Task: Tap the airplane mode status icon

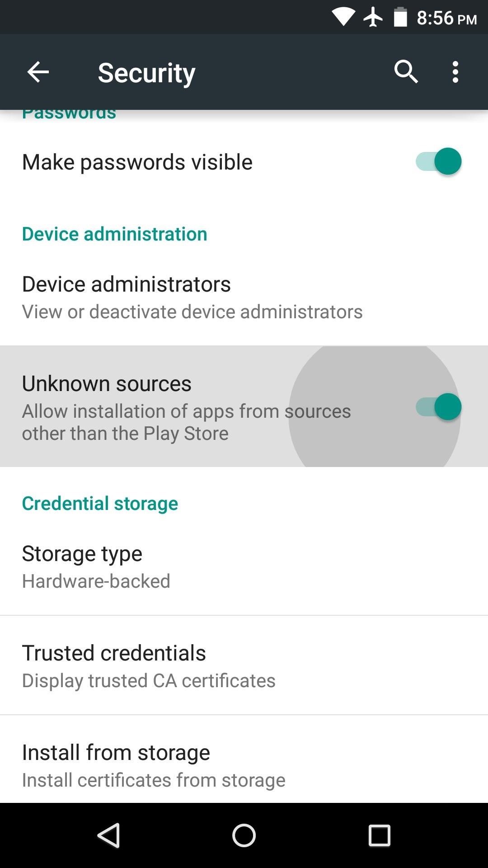Action: click(x=373, y=17)
